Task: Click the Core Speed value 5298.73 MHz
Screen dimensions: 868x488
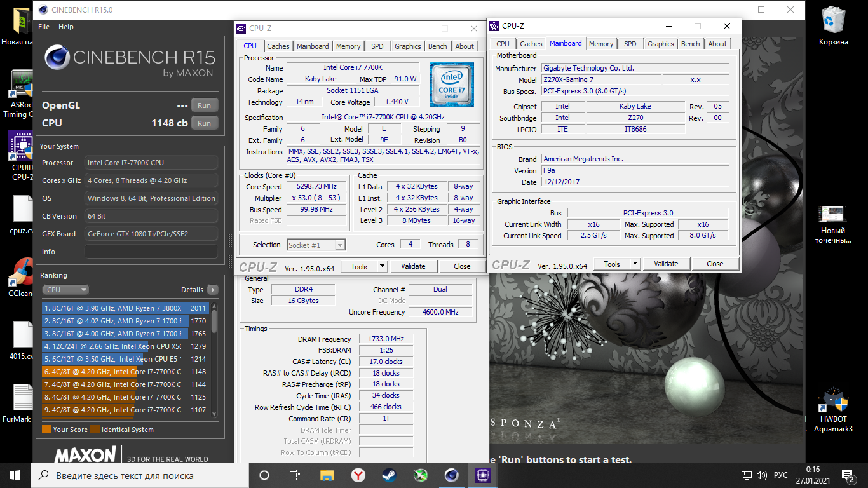Action: pos(316,186)
